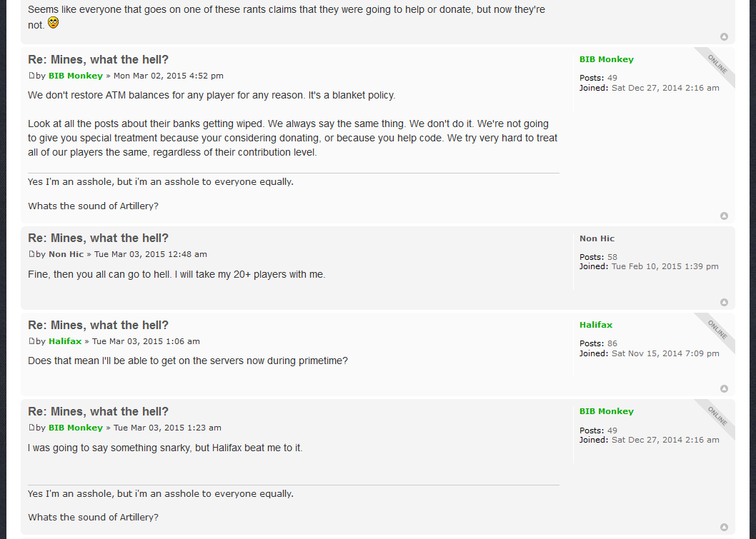Open Halifax author link in post byline

coord(65,341)
